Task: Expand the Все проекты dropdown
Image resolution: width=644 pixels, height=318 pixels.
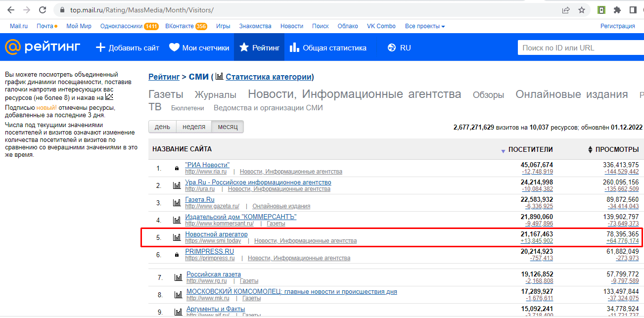Action: click(424, 26)
